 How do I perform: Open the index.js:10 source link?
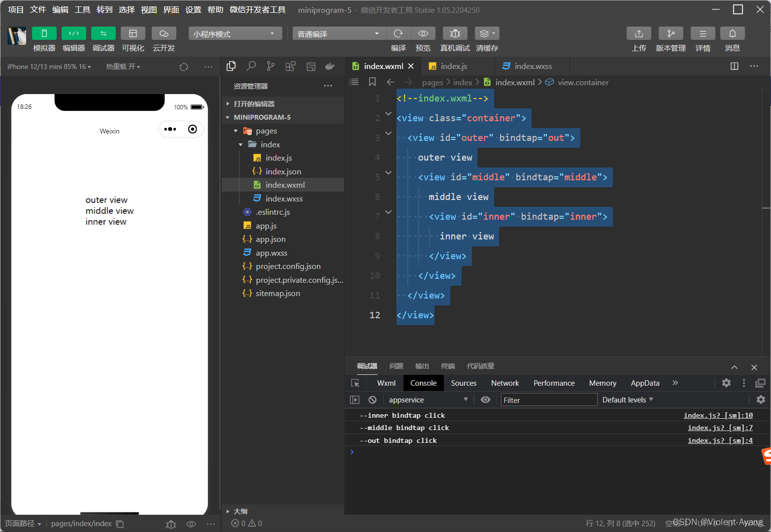(718, 415)
